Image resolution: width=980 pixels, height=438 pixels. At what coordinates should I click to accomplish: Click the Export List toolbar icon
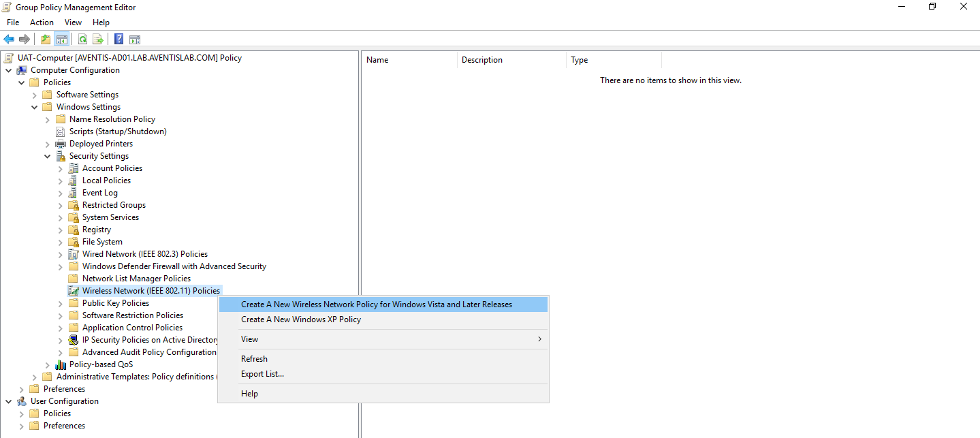[x=98, y=39]
